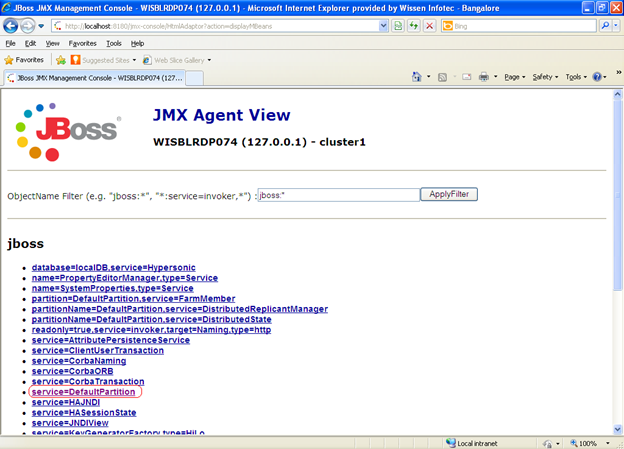Viewport: 624px width, 449px height.
Task: Click the JBoss logo image
Action: click(68, 132)
